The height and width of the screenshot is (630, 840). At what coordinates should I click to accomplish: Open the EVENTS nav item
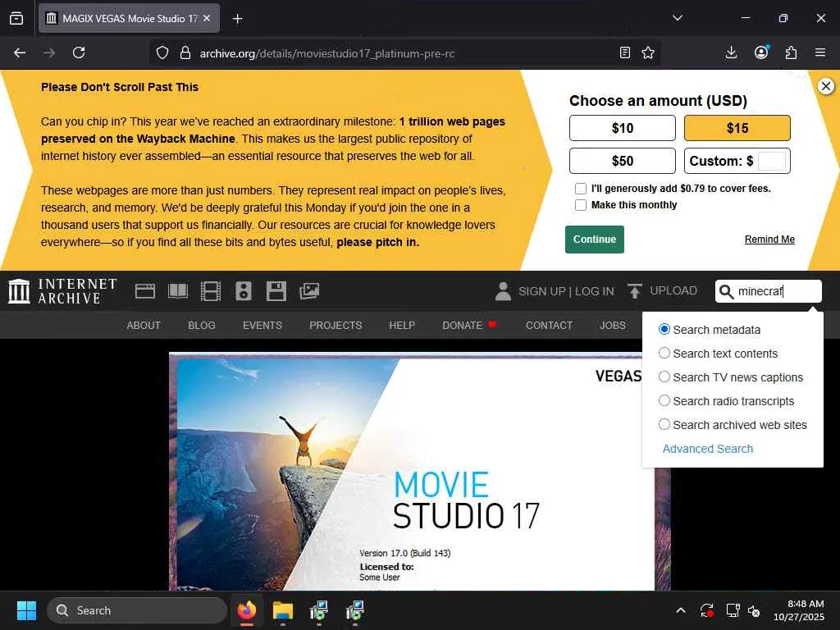[x=262, y=325]
